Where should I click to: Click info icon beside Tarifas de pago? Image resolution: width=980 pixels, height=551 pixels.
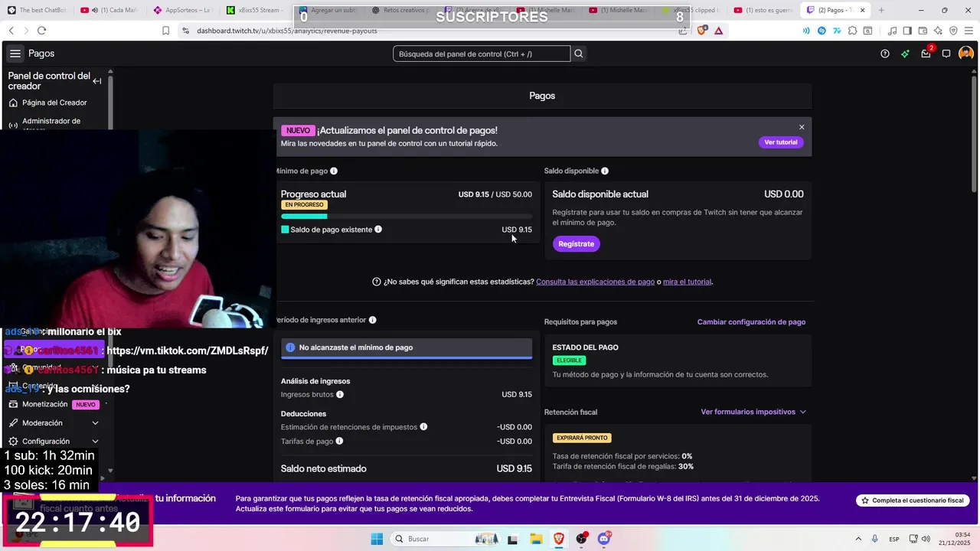coord(339,441)
